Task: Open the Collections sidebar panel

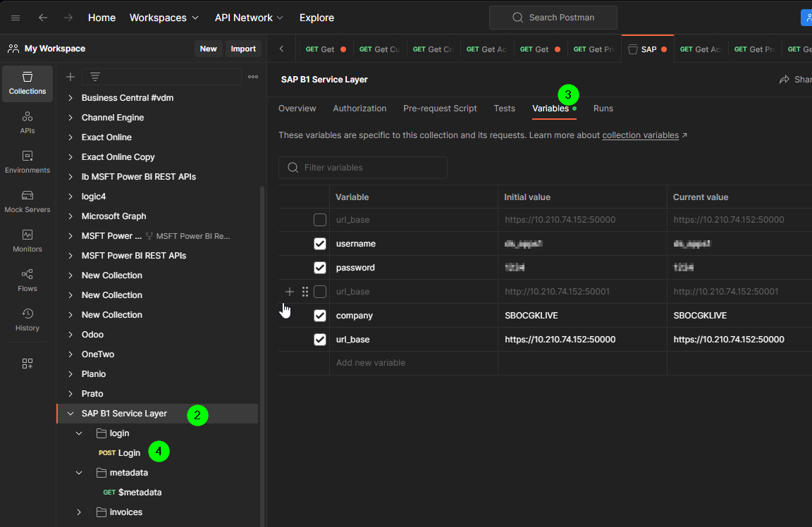Action: 27,83
